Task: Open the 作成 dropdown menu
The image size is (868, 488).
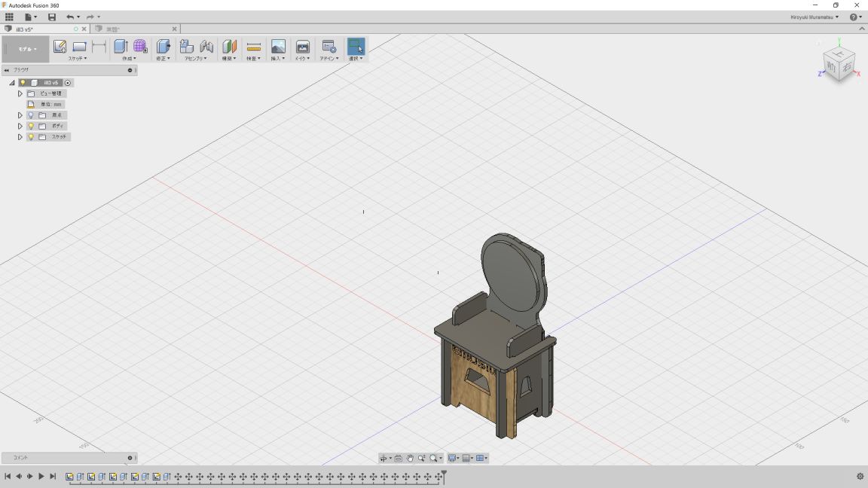Action: pos(129,58)
